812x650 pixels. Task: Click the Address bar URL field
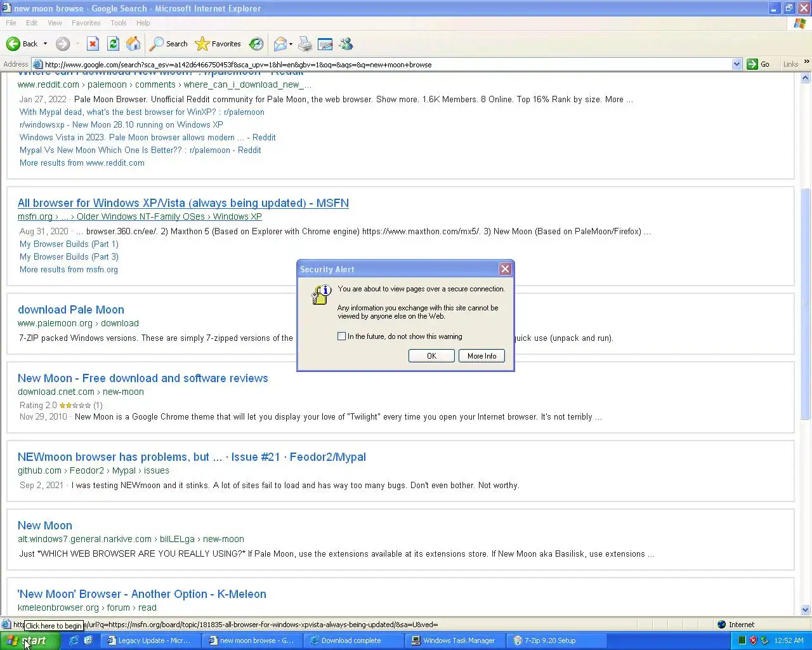point(387,64)
